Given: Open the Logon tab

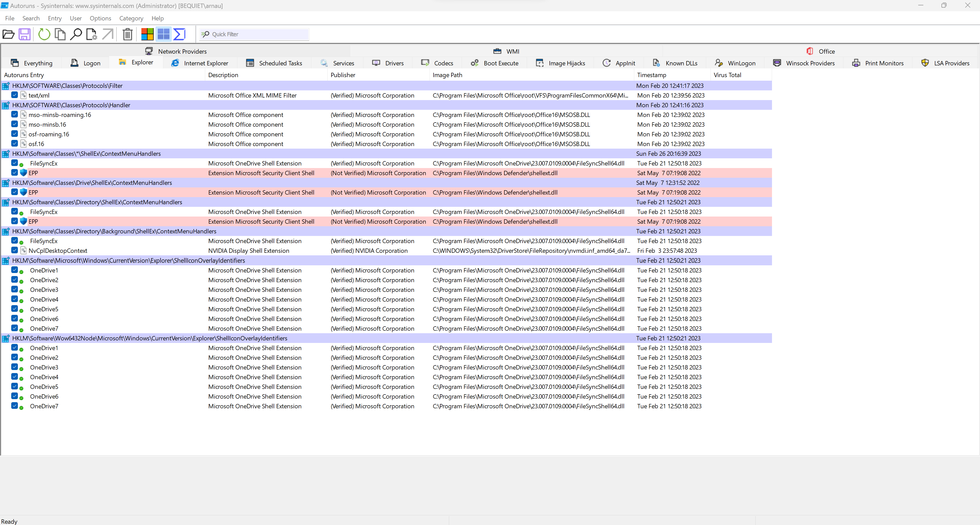Looking at the screenshot, I should click(85, 63).
